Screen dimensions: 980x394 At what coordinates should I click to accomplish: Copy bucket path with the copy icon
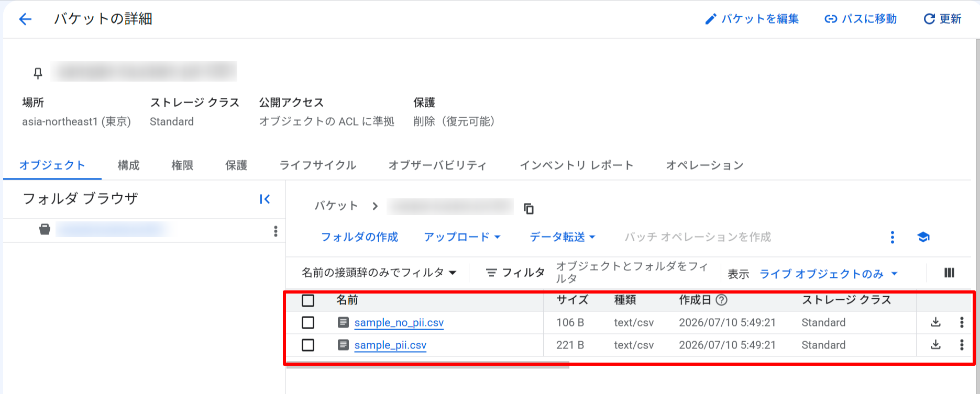click(528, 208)
